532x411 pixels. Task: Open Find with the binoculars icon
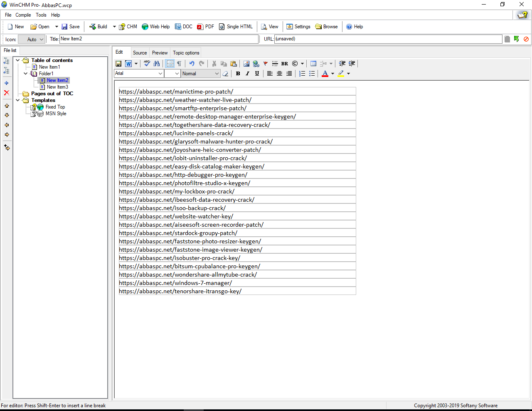point(157,64)
